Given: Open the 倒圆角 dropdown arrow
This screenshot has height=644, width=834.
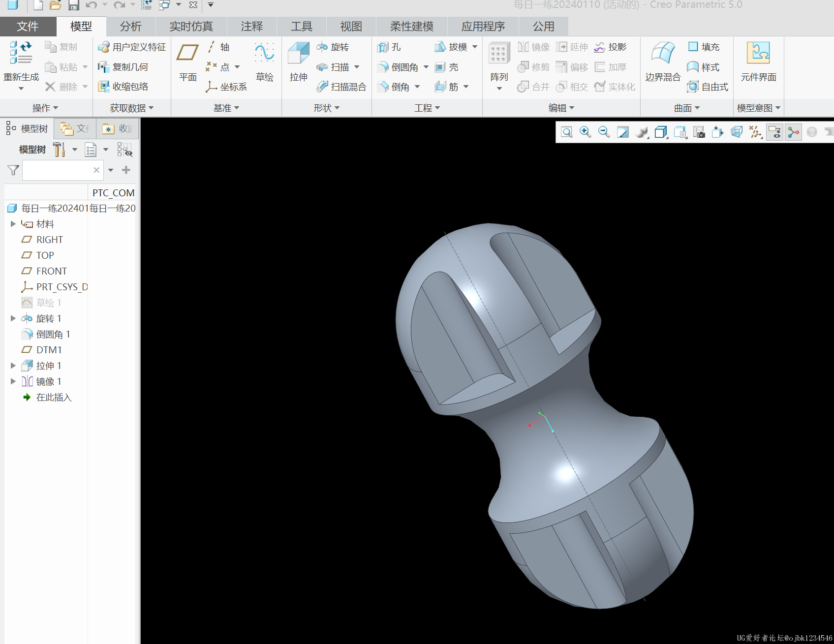Looking at the screenshot, I should (x=426, y=67).
